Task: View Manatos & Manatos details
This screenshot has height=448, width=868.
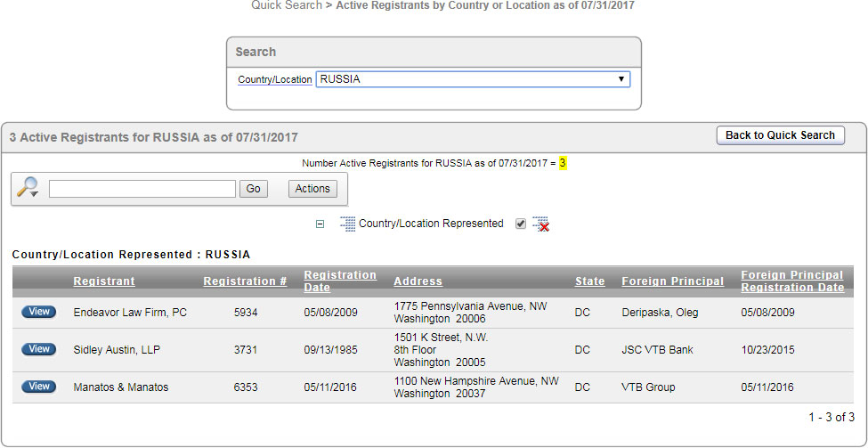Action: click(x=39, y=387)
